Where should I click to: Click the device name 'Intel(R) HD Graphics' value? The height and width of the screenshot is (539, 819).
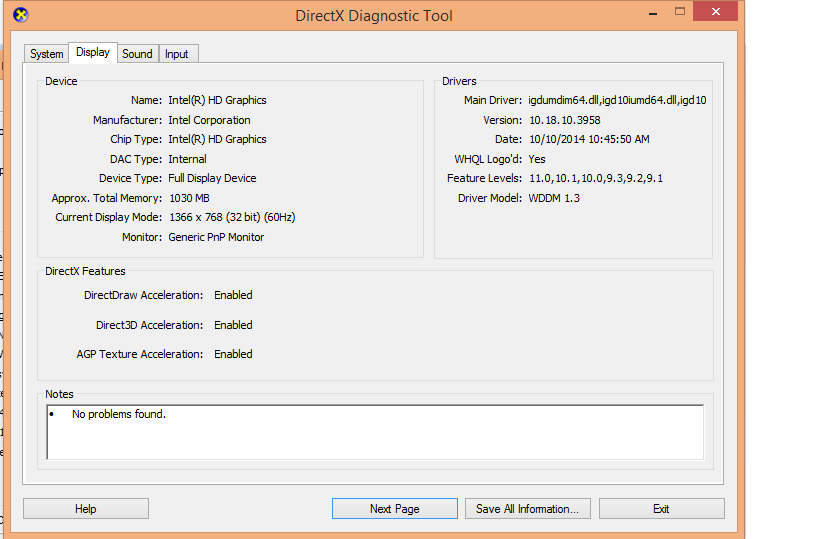point(217,100)
